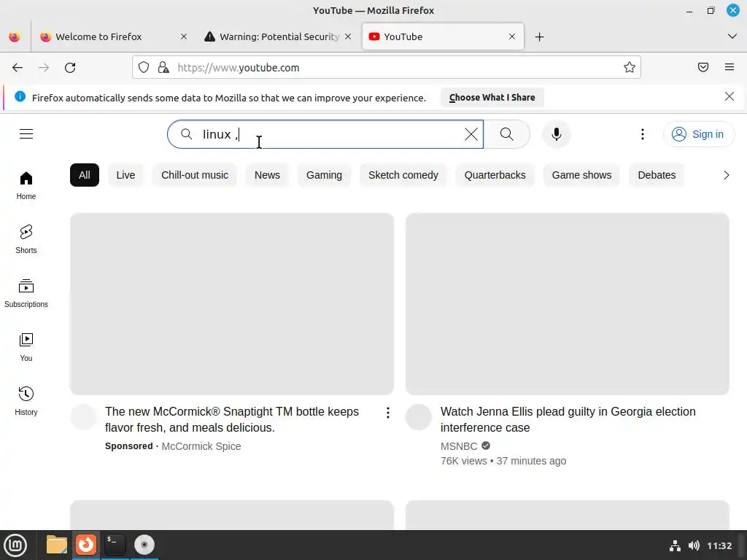Close the Warning security tab
The image size is (747, 560).
click(x=348, y=36)
